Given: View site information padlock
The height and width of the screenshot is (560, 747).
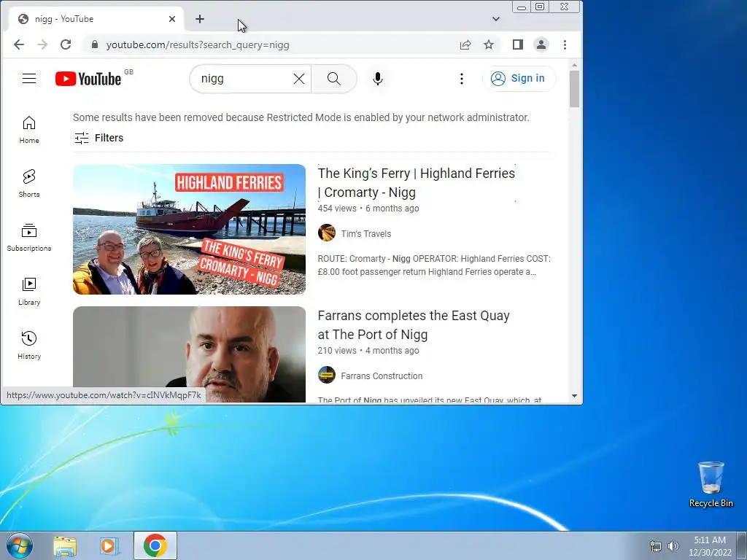Looking at the screenshot, I should click(95, 44).
